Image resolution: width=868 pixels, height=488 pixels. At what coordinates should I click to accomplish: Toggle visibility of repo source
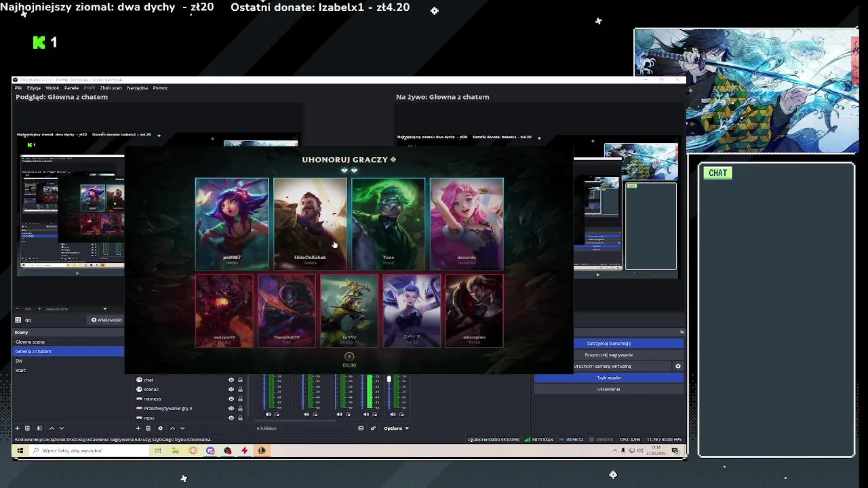tap(231, 418)
